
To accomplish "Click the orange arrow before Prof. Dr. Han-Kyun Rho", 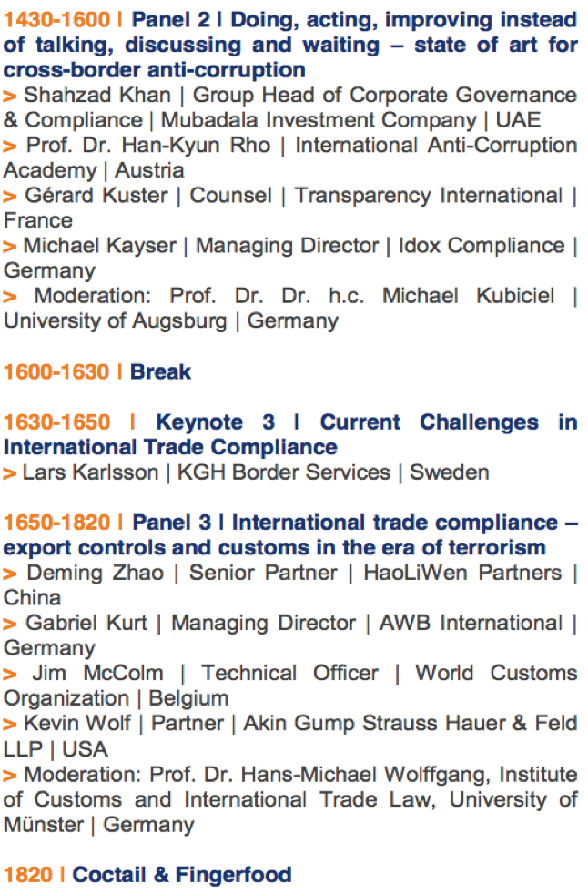I will coord(10,147).
